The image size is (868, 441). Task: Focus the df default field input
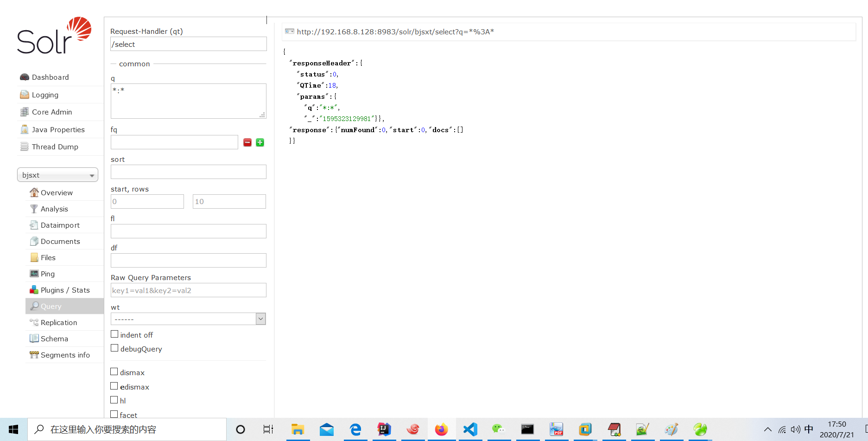[189, 260]
